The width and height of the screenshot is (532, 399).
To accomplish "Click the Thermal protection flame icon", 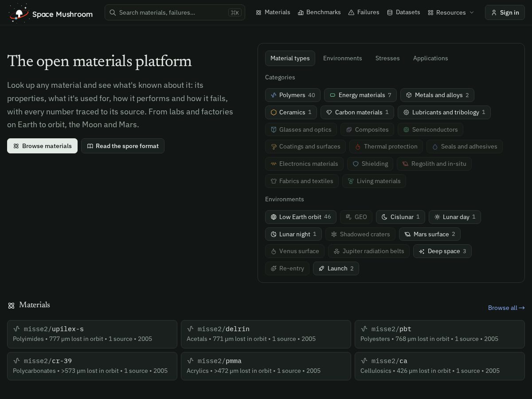I will click(x=358, y=146).
